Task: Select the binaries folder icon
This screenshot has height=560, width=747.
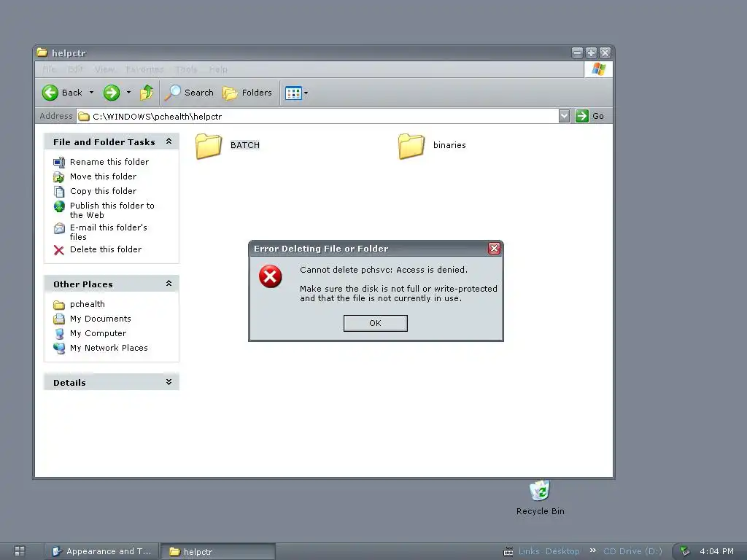Action: [x=411, y=145]
